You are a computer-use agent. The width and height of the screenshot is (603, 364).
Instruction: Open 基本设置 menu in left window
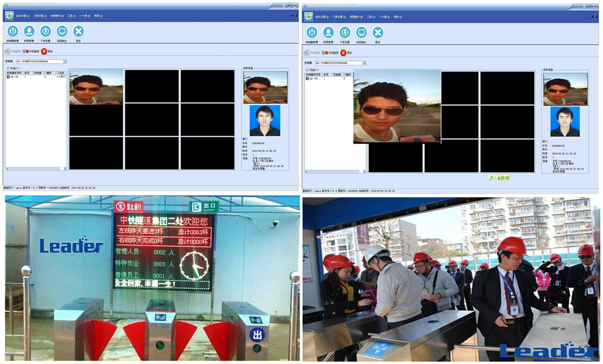23,16
